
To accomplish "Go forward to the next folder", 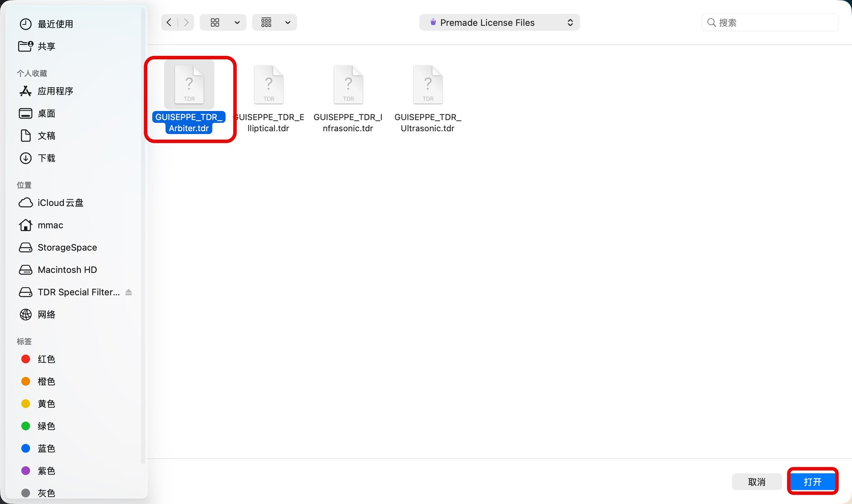I will click(x=186, y=22).
